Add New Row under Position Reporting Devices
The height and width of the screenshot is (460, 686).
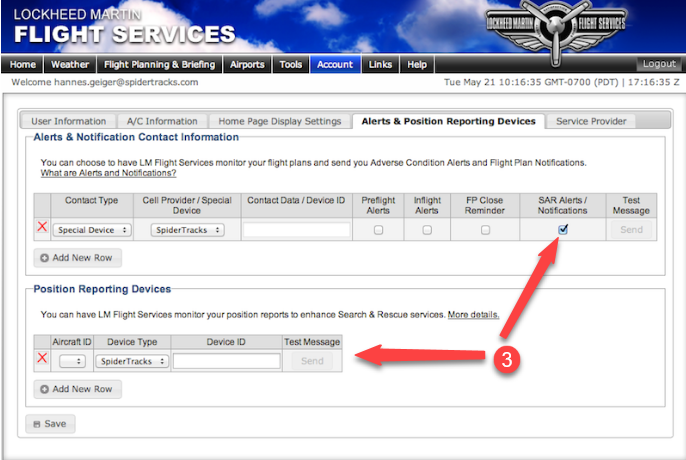(77, 389)
